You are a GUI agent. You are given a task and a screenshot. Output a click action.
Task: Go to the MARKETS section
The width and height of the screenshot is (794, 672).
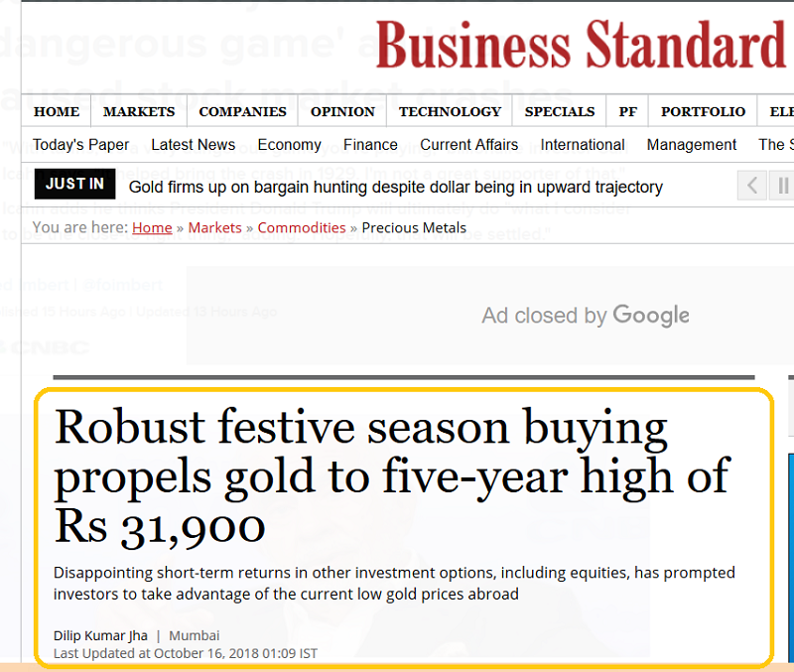(139, 111)
